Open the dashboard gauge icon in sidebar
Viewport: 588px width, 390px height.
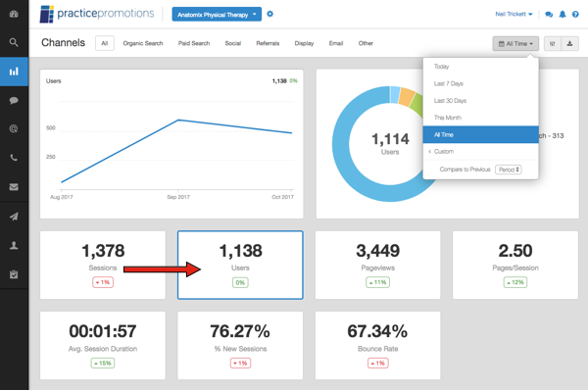click(14, 14)
